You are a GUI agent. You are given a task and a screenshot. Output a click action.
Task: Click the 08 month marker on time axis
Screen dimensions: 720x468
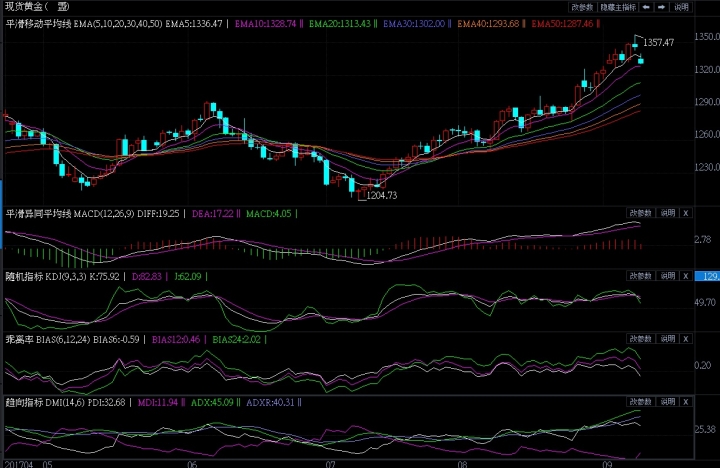point(462,464)
